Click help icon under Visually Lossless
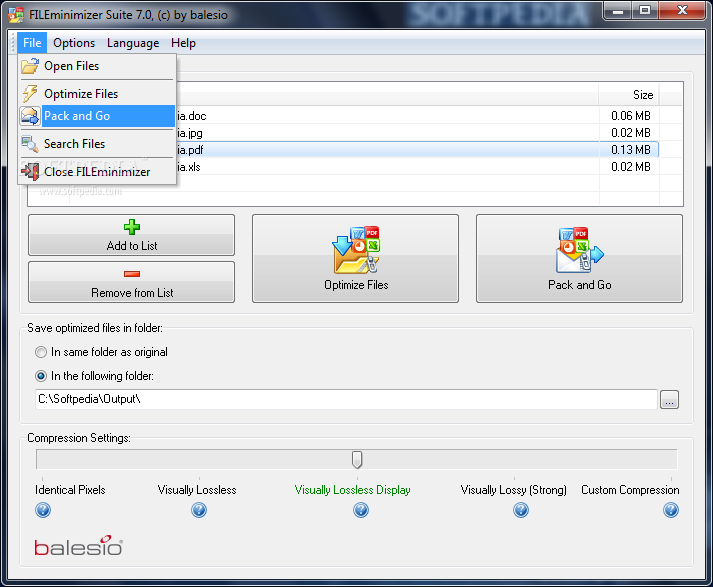 point(199,510)
